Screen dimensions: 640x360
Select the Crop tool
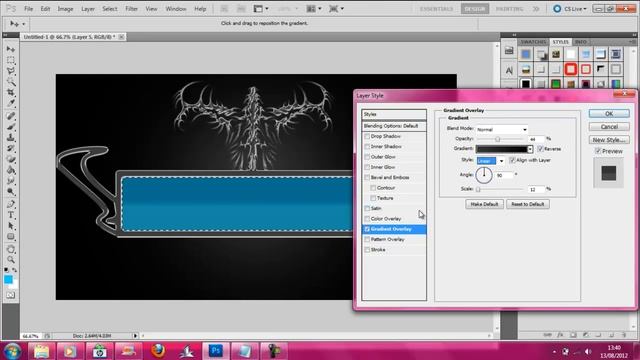click(x=11, y=93)
